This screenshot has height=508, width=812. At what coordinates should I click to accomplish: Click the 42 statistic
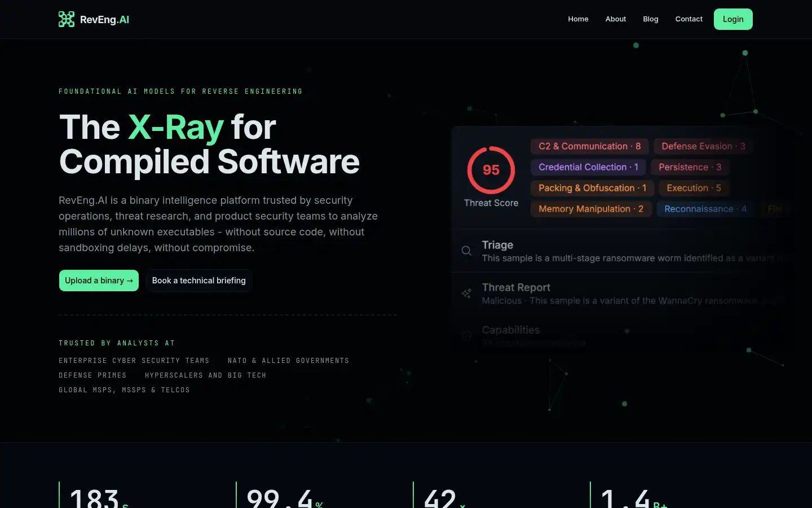coord(445,498)
